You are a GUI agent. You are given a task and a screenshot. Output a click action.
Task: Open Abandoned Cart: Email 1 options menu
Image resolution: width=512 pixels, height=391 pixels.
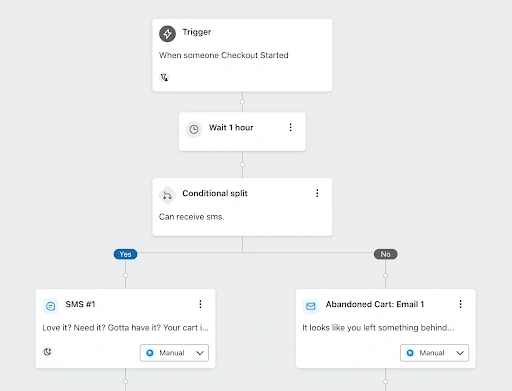click(x=460, y=304)
